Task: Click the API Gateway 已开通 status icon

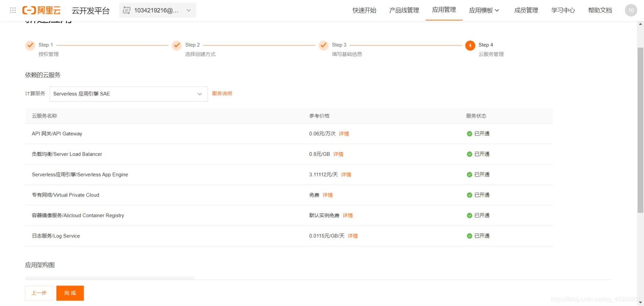Action: coord(469,134)
